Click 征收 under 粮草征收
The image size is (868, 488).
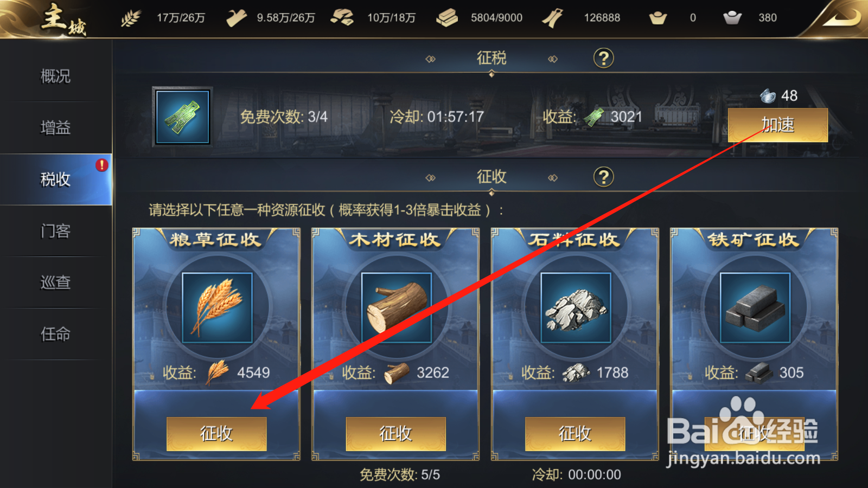pyautogui.click(x=216, y=434)
